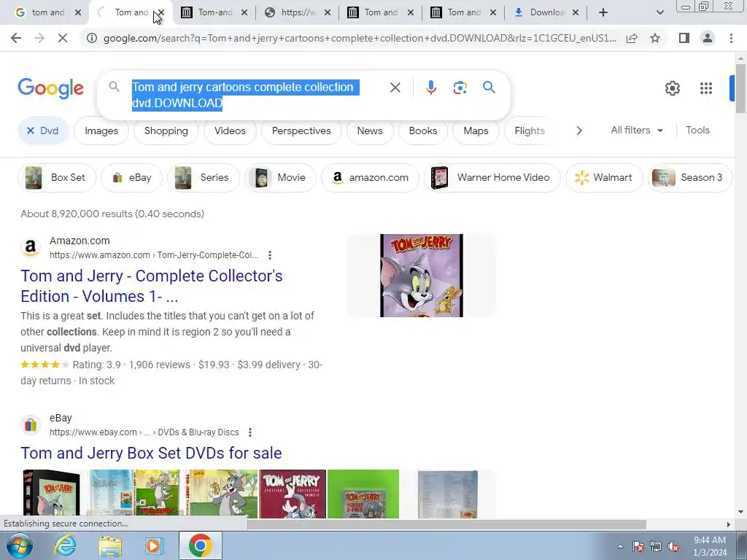The width and height of the screenshot is (747, 560).
Task: Select the Walmart suggestion chip
Action: pos(604,178)
